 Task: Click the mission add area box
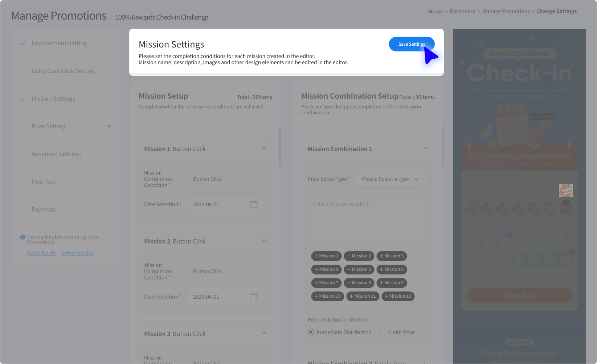[x=368, y=220]
